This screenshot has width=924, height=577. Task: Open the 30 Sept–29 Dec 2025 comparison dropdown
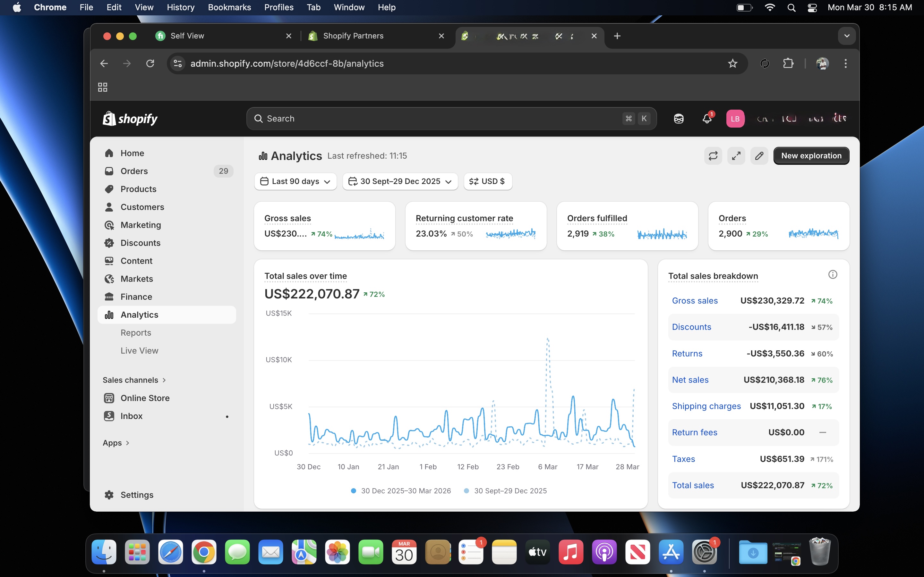coord(400,181)
